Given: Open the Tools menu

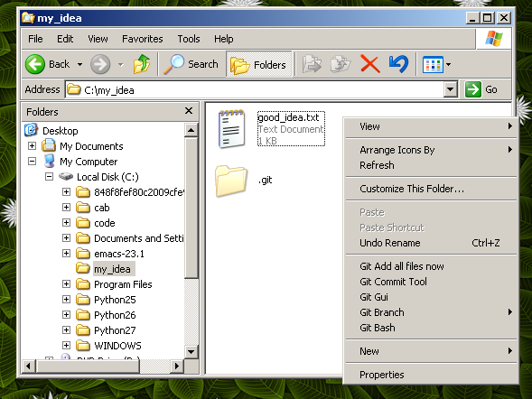Looking at the screenshot, I should tap(189, 39).
